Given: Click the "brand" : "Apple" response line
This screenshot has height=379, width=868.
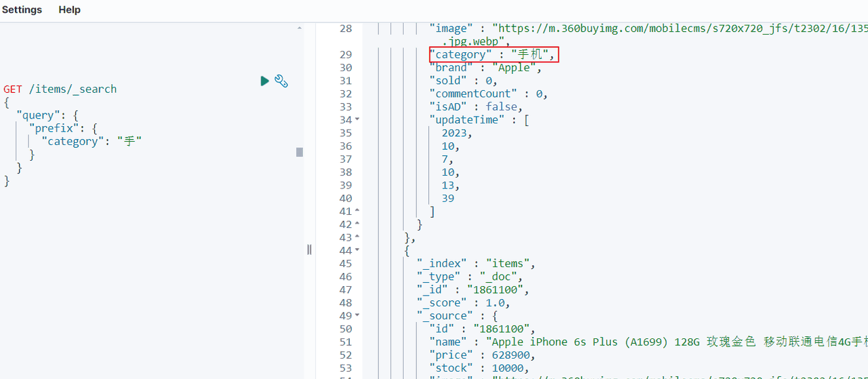Looking at the screenshot, I should (x=486, y=68).
